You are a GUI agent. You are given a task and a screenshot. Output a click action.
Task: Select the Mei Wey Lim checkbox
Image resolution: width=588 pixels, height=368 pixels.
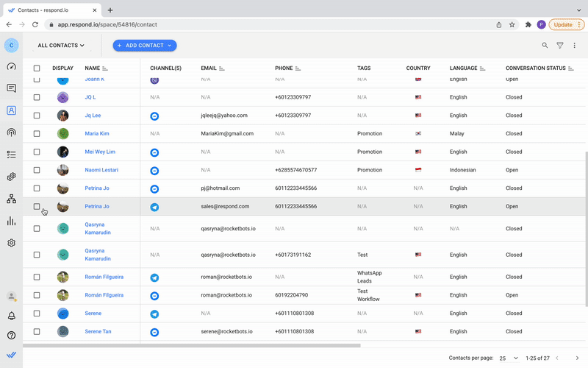click(x=37, y=152)
